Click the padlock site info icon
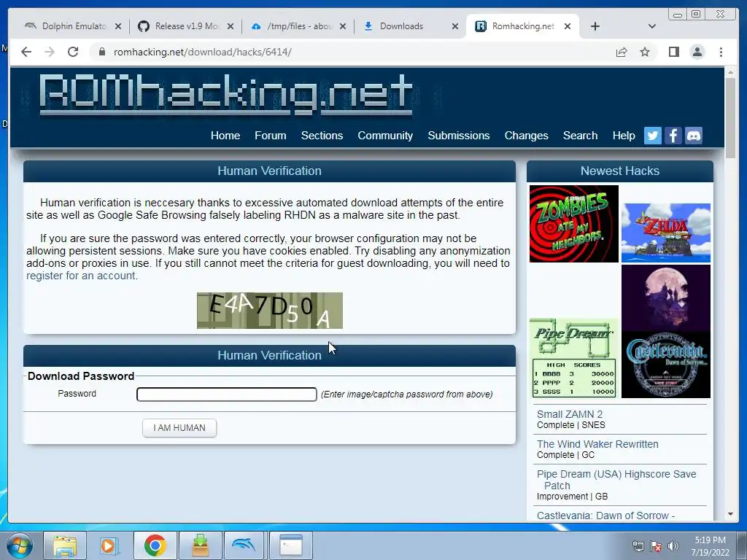The image size is (747, 560). coord(101,52)
